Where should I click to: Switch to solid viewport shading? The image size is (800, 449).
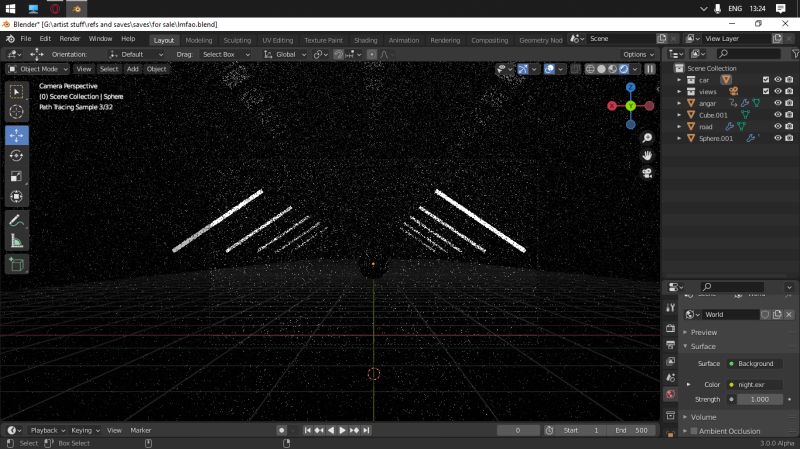point(602,69)
